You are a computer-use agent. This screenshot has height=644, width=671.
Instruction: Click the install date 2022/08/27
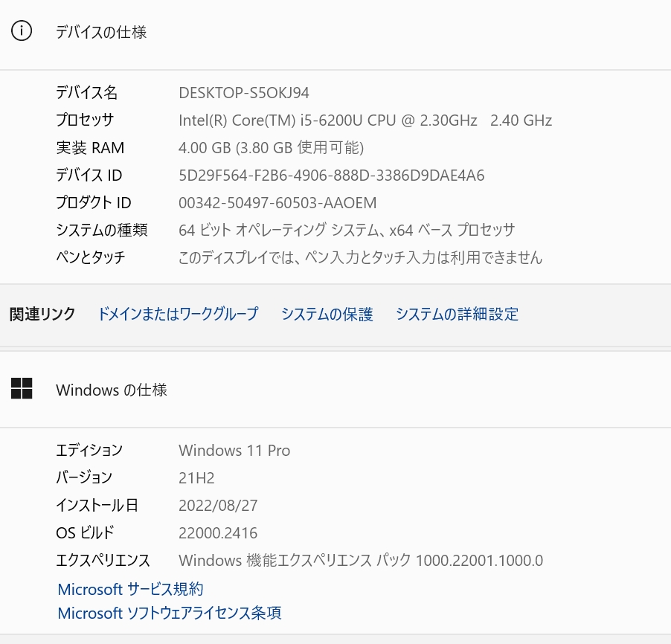tap(218, 506)
